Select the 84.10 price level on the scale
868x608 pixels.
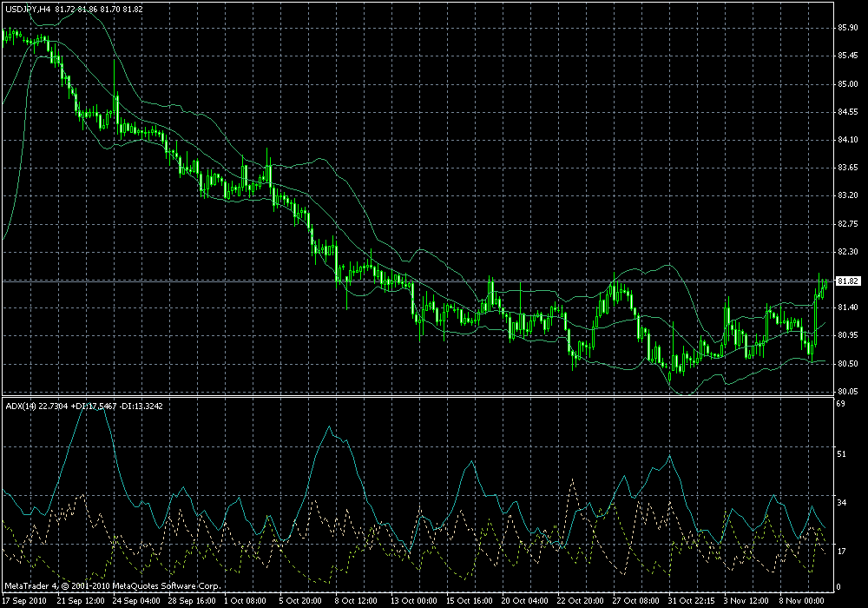point(848,140)
